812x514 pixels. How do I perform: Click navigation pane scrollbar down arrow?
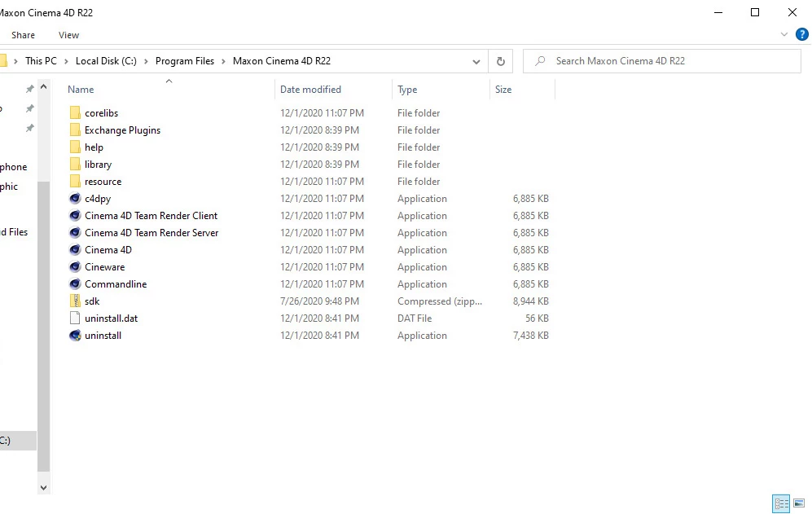[43, 488]
